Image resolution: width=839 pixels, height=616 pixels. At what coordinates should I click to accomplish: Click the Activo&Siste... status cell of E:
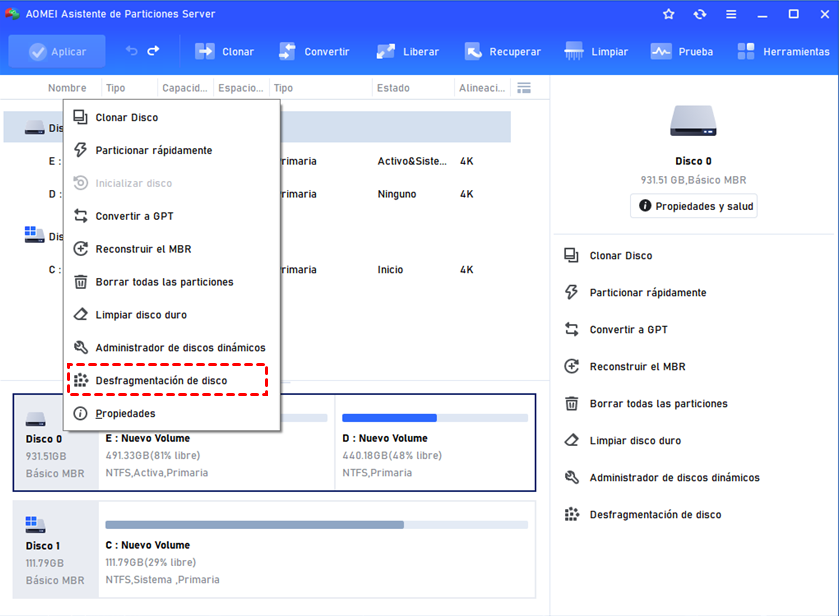tap(412, 161)
